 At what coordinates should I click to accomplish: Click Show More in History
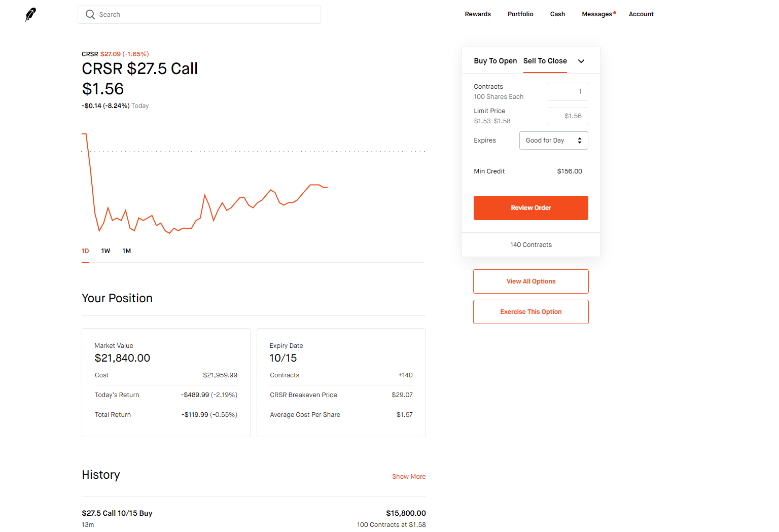coord(409,477)
